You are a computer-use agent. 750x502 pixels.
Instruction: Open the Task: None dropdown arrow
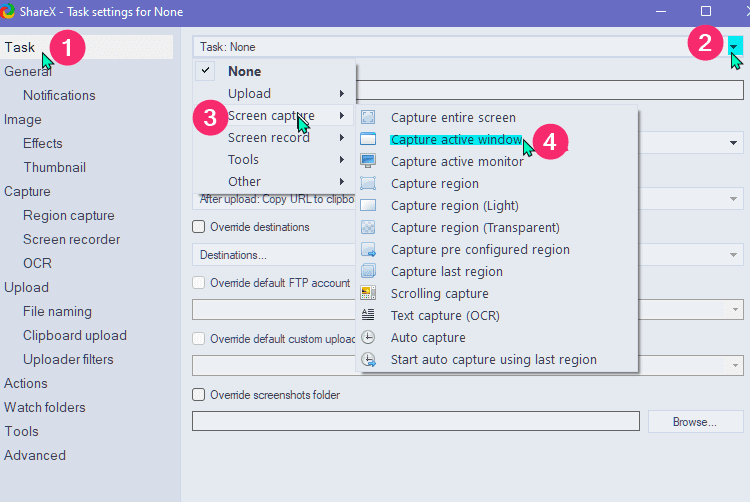coord(735,47)
